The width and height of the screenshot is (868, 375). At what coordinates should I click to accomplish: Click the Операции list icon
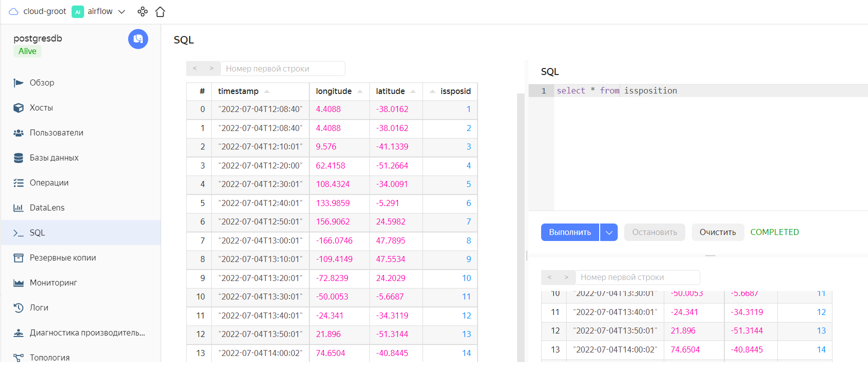19,182
